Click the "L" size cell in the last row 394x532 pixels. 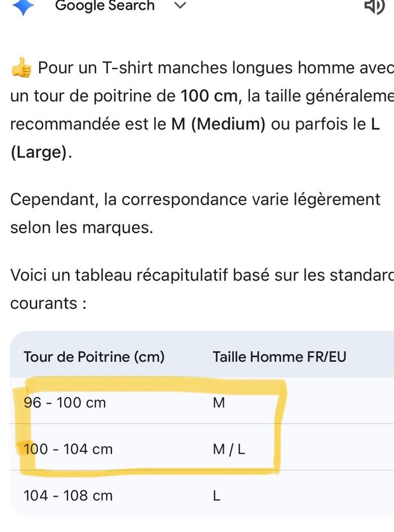pyautogui.click(x=217, y=495)
